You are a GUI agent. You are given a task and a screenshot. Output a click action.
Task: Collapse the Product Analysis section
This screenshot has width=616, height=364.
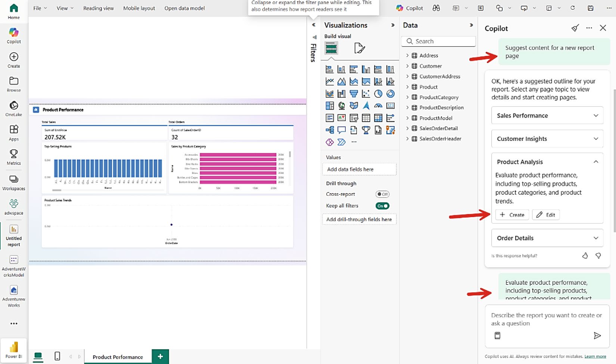tap(596, 162)
